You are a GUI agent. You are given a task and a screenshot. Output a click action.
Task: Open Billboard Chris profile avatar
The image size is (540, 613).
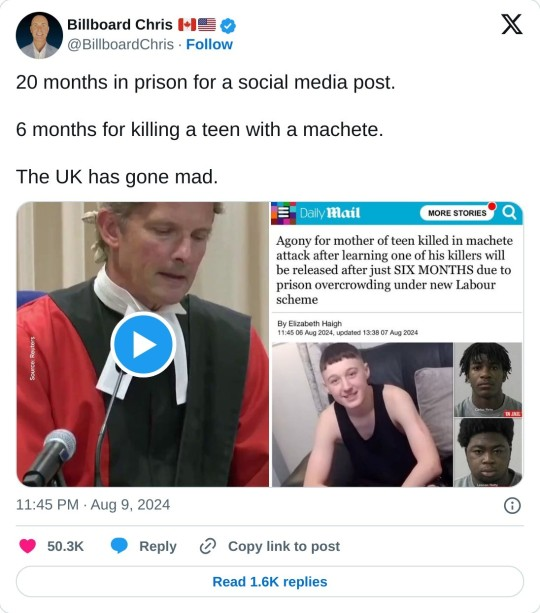pos(39,35)
